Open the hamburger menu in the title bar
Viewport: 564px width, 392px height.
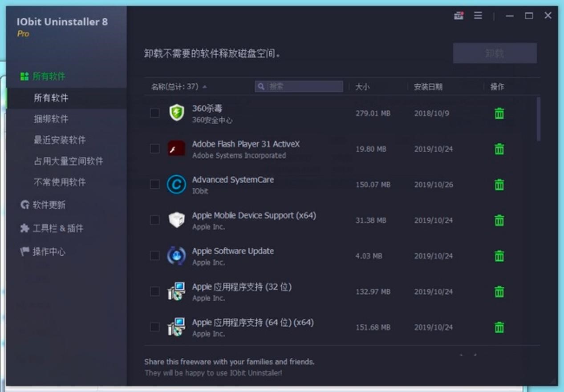478,15
